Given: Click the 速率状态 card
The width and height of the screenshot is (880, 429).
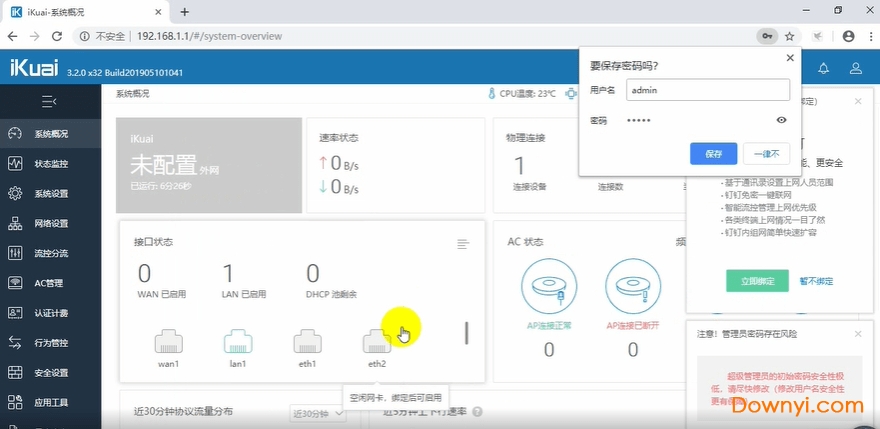Looking at the screenshot, I should point(396,165).
